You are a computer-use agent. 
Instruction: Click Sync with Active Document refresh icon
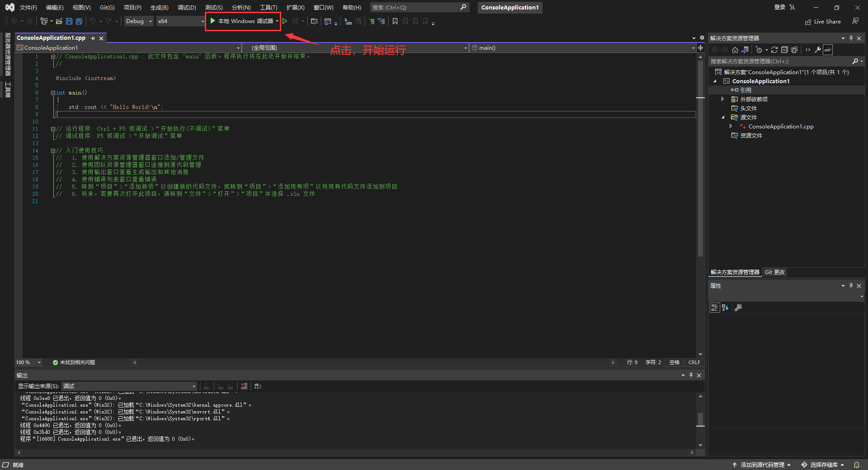774,50
